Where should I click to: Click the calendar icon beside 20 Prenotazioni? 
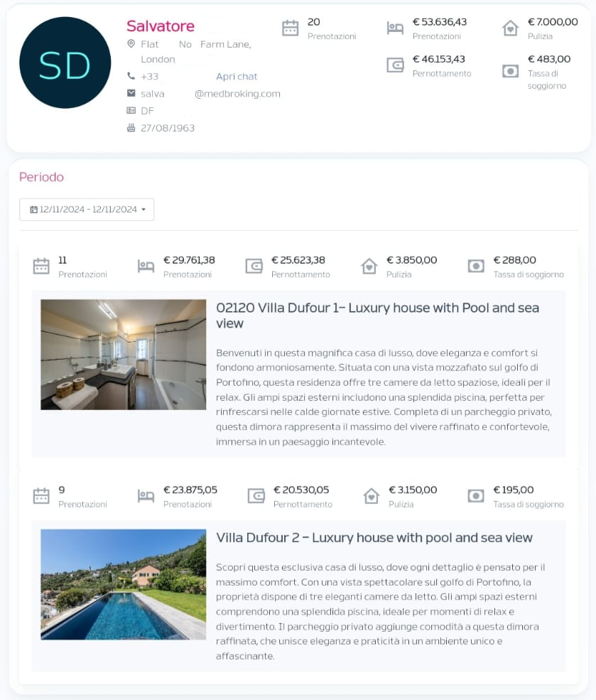(290, 28)
